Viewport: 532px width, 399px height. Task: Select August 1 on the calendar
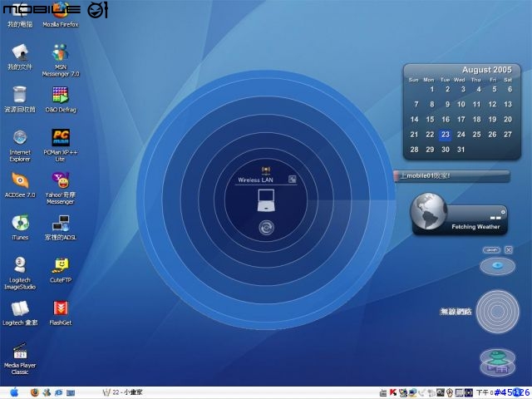click(432, 90)
